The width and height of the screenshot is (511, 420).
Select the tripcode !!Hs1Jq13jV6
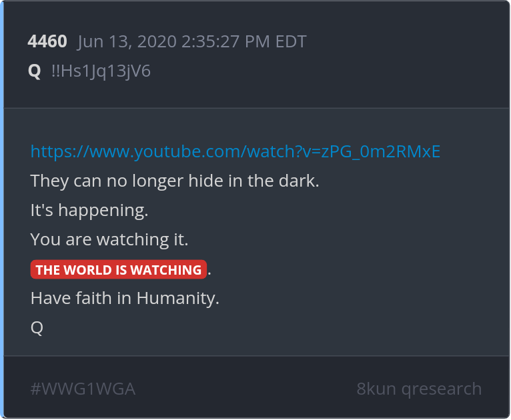tap(101, 71)
